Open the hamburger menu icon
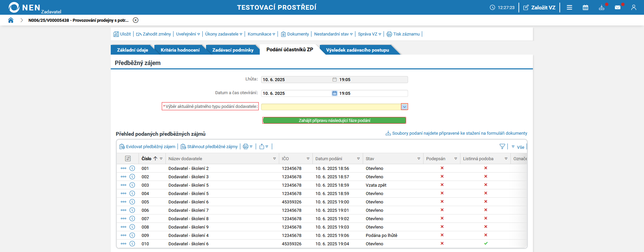Image resolution: width=644 pixels, height=252 pixels. tap(569, 7)
